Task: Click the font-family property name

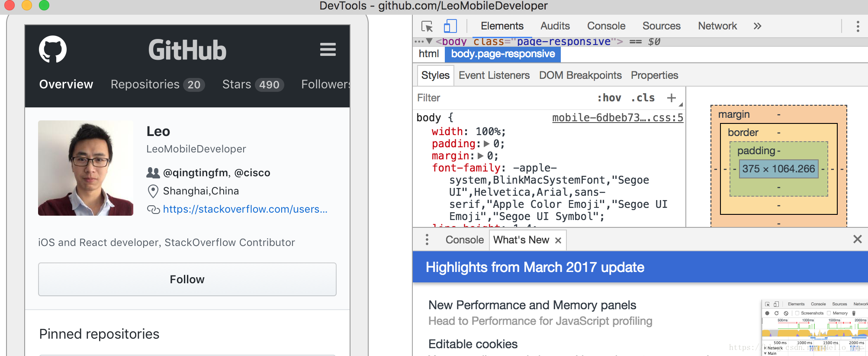Action: click(466, 168)
